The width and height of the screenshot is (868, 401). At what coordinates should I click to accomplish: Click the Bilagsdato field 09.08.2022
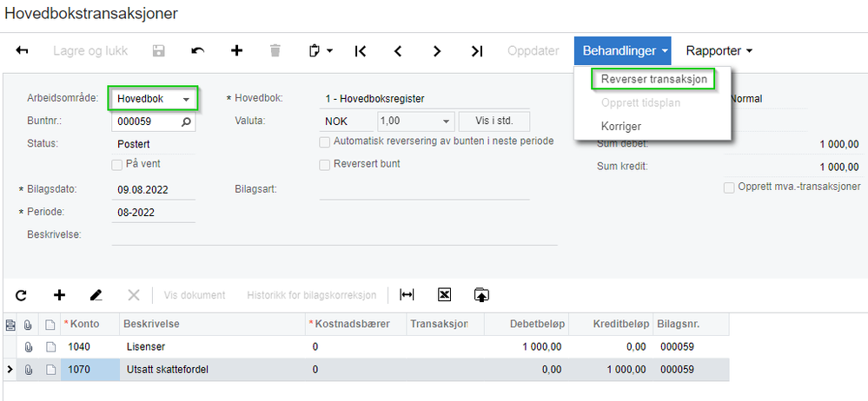point(153,190)
